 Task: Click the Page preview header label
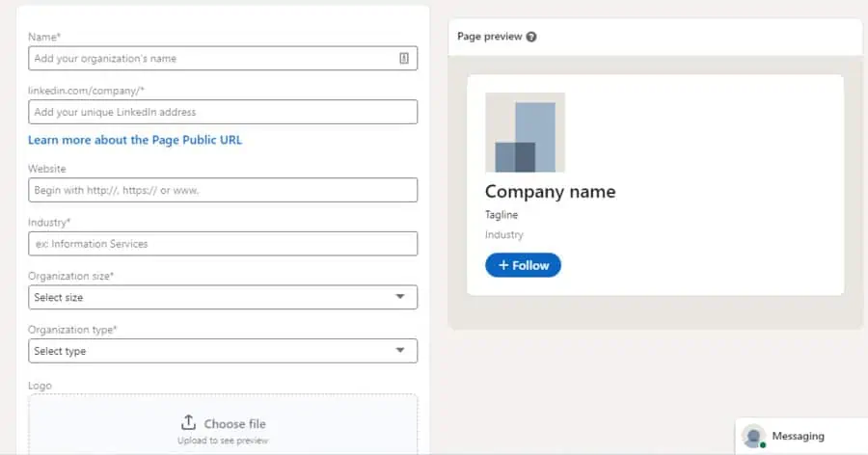click(x=489, y=37)
